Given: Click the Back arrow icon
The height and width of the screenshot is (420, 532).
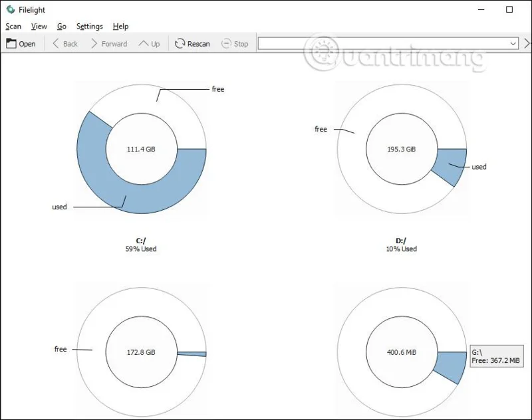Looking at the screenshot, I should tap(56, 43).
